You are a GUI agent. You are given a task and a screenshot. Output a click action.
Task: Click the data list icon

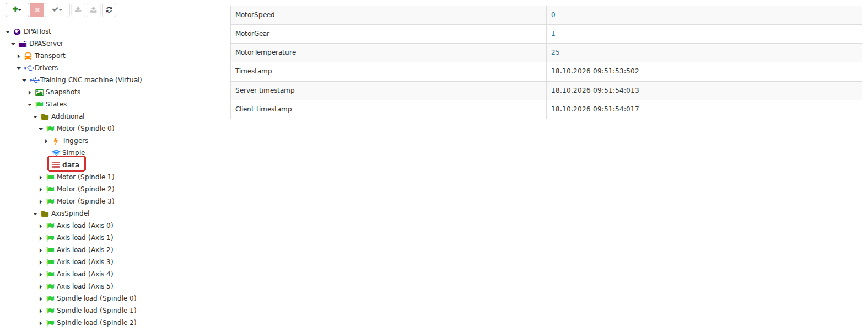[x=56, y=165]
